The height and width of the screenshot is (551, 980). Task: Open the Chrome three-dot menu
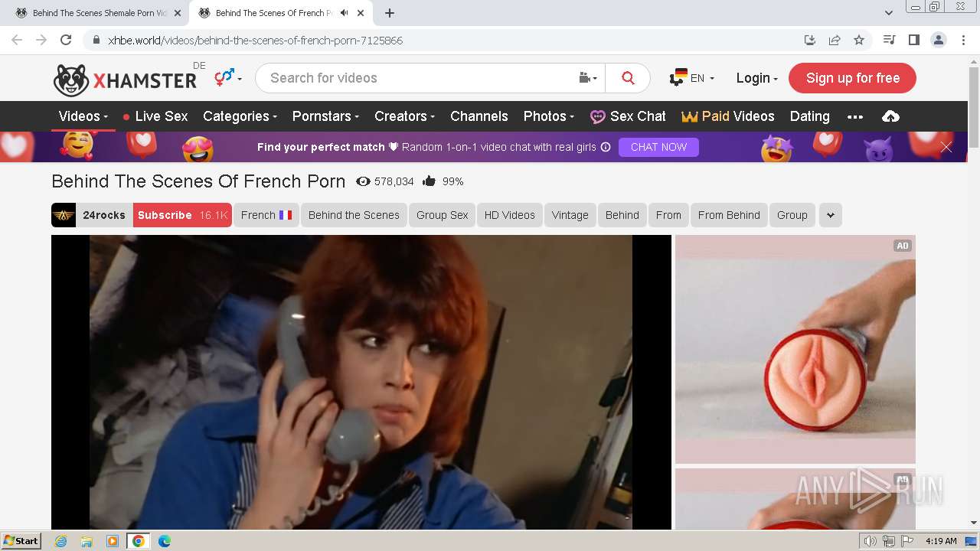(962, 40)
